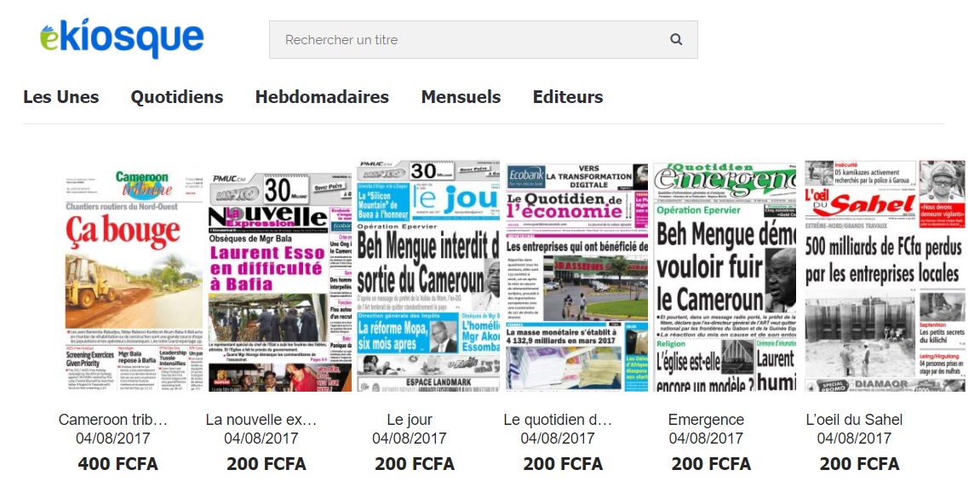Select the Emergence newspaper cover
The height and width of the screenshot is (493, 980).
725,277
